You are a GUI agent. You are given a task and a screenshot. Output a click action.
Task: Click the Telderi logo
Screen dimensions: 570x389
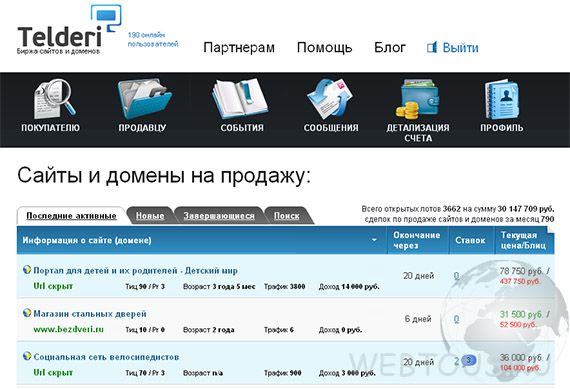[69, 31]
